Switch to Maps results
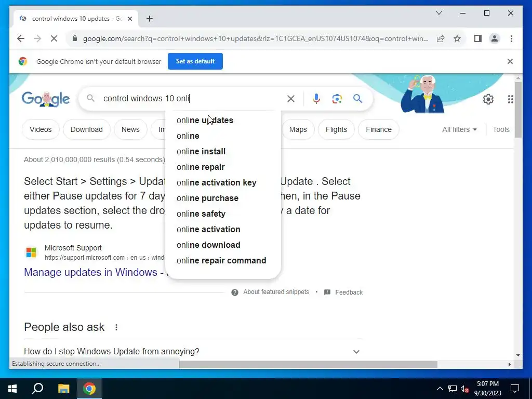532x399 pixels. [x=298, y=129]
